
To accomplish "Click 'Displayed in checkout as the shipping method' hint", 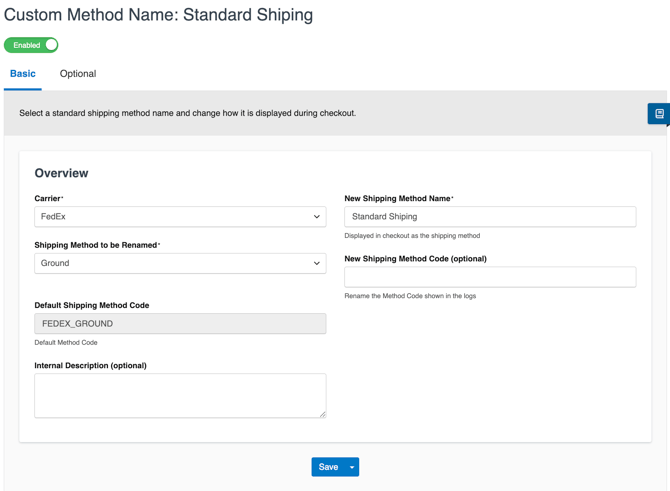I will [412, 235].
